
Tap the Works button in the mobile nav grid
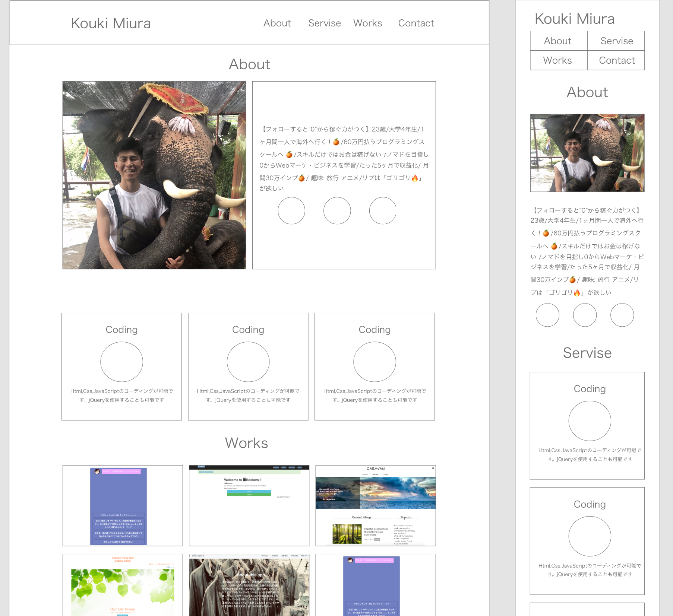pyautogui.click(x=558, y=60)
